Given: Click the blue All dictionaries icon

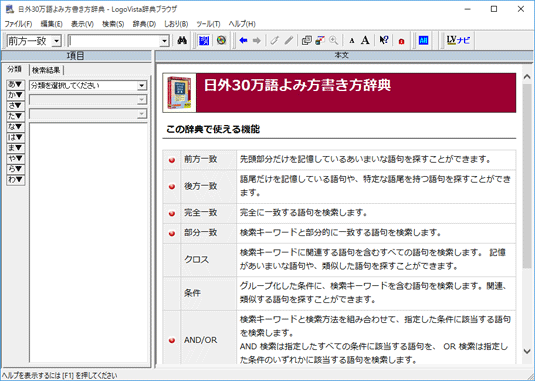Looking at the screenshot, I should (x=423, y=41).
